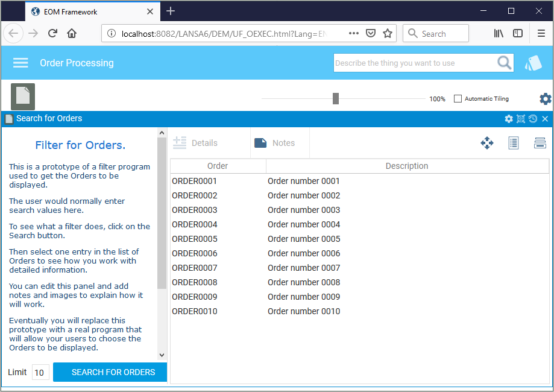554x392 pixels.
Task: Enable the Automatic Tiling checkbox
Action: [458, 99]
